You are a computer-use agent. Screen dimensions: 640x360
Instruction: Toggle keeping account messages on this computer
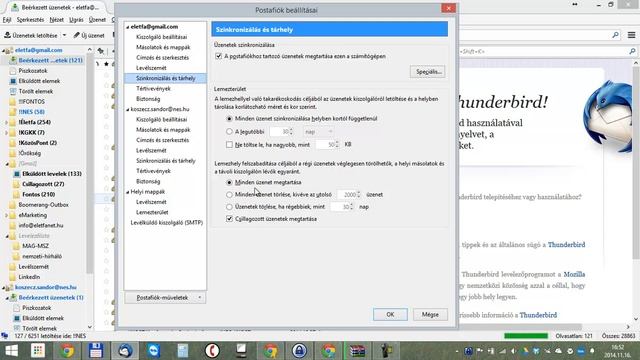[219, 56]
